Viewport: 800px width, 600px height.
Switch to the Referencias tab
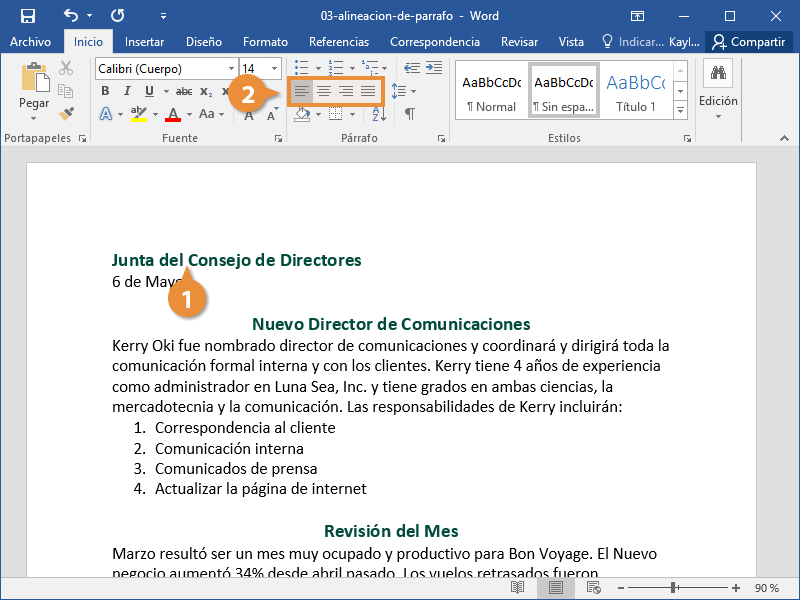[339, 42]
